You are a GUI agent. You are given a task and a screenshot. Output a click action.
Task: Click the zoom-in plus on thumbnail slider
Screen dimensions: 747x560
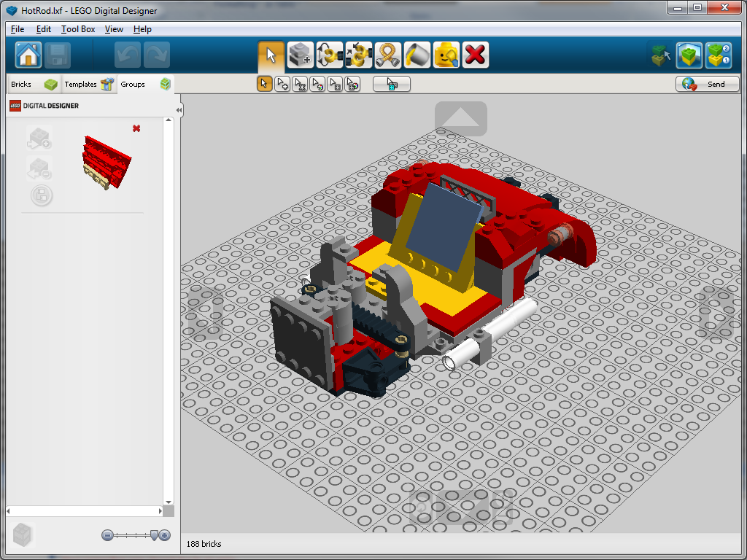165,535
